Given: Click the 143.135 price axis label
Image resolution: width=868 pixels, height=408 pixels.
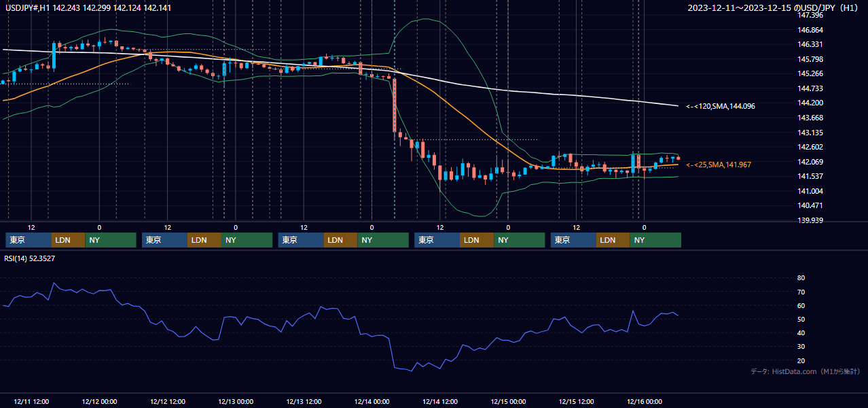Looking at the screenshot, I should [810, 133].
